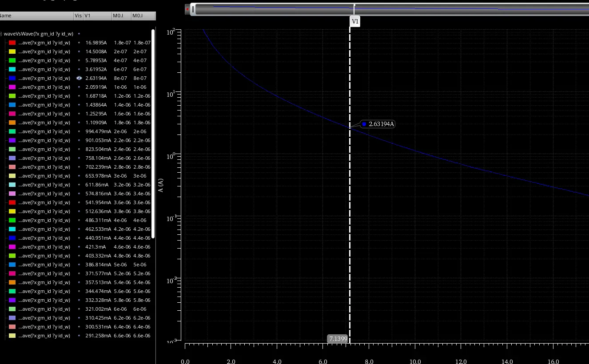
Task: Enable visibility for the 994.479mA trace
Action: (79, 131)
